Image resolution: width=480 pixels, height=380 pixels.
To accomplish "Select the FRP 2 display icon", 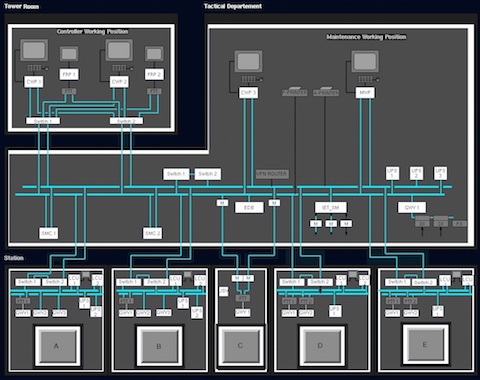I will click(154, 54).
